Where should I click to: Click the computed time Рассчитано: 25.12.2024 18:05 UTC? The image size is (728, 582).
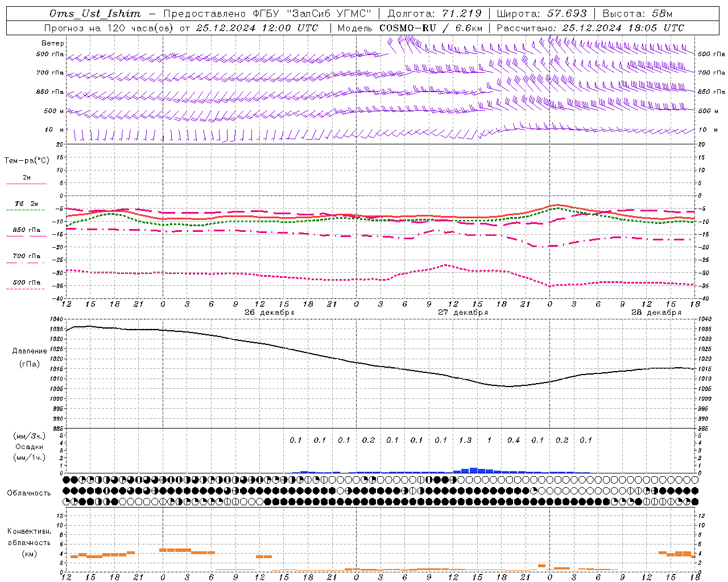coord(590,28)
